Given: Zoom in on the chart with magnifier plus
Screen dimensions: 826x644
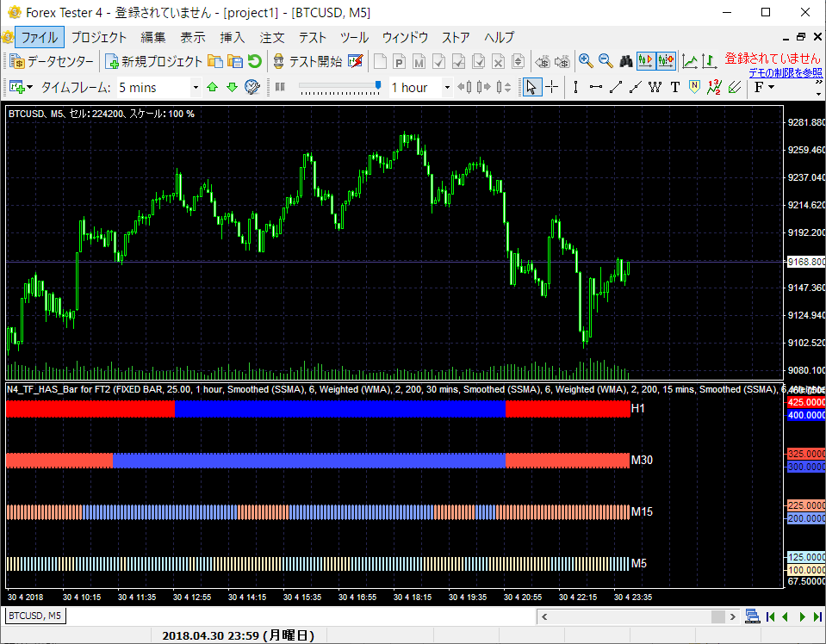Looking at the screenshot, I should tap(587, 61).
